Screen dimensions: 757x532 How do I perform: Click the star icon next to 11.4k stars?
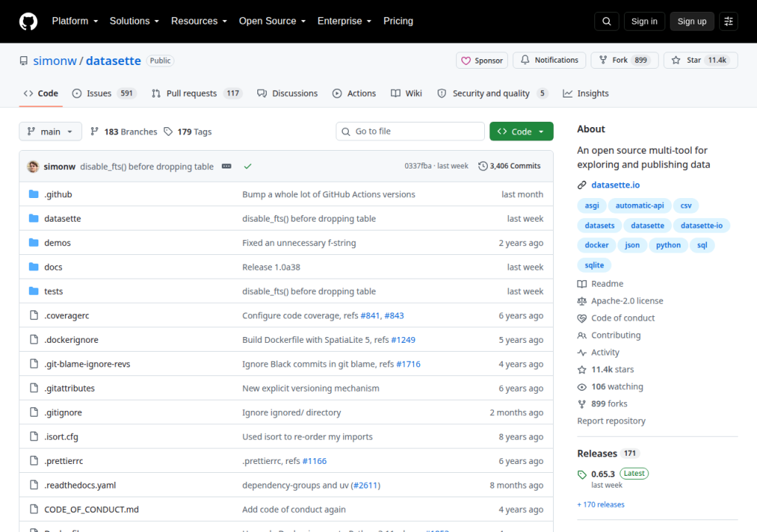click(x=582, y=369)
